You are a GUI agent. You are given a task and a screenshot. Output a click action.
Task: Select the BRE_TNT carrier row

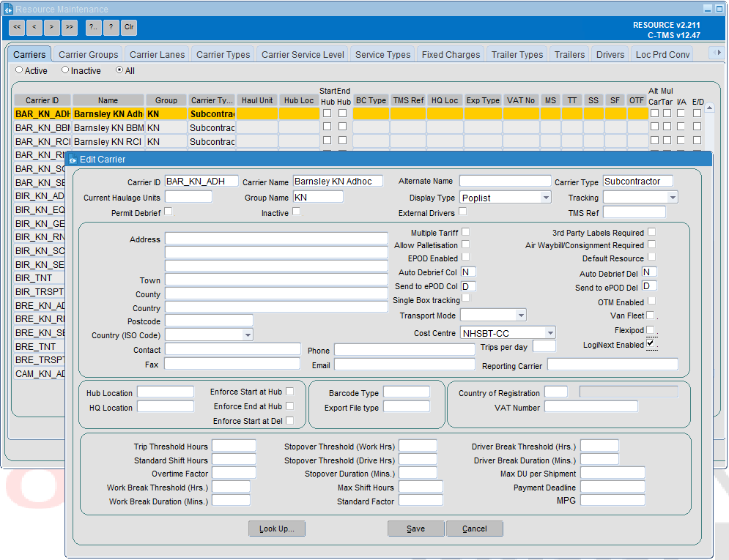click(40, 347)
